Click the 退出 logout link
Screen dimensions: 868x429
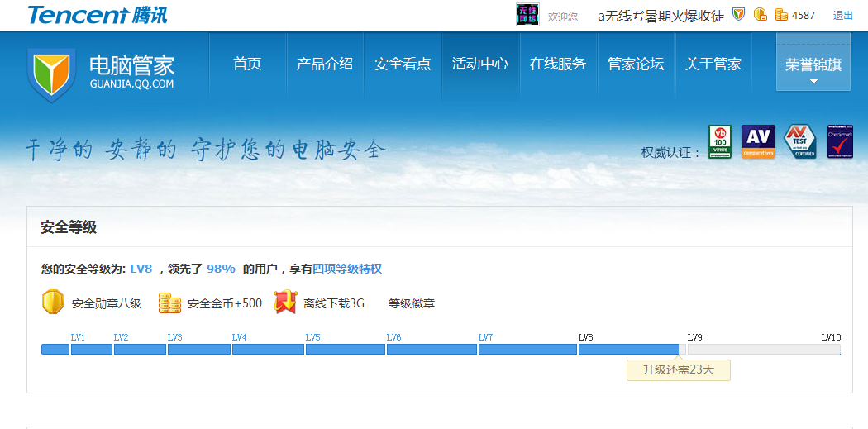(843, 16)
